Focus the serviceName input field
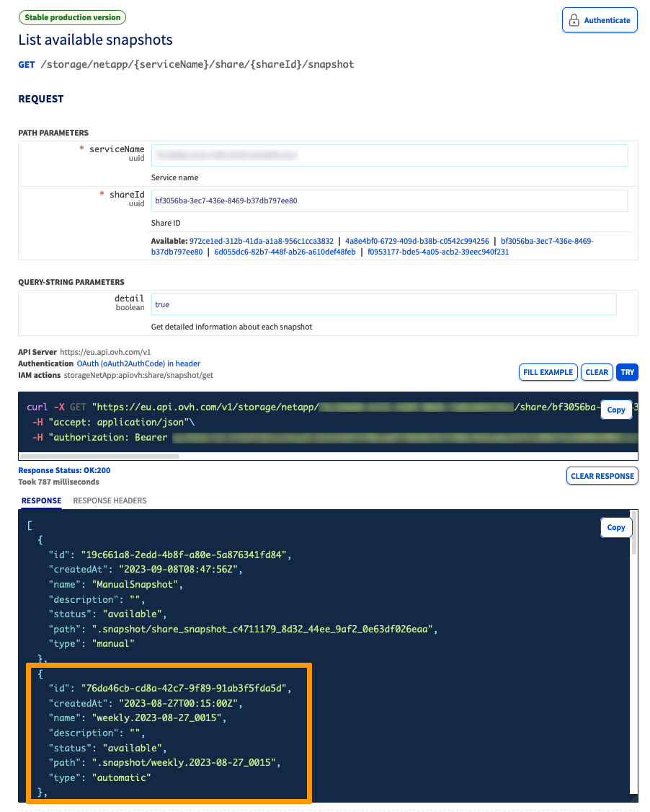The image size is (650, 812). (389, 155)
